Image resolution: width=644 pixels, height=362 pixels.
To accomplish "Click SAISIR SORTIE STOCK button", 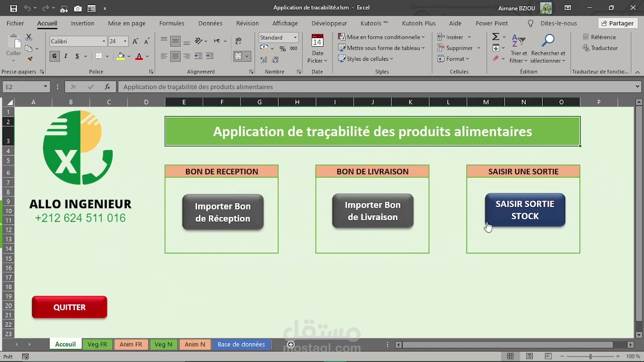I will pos(525,210).
